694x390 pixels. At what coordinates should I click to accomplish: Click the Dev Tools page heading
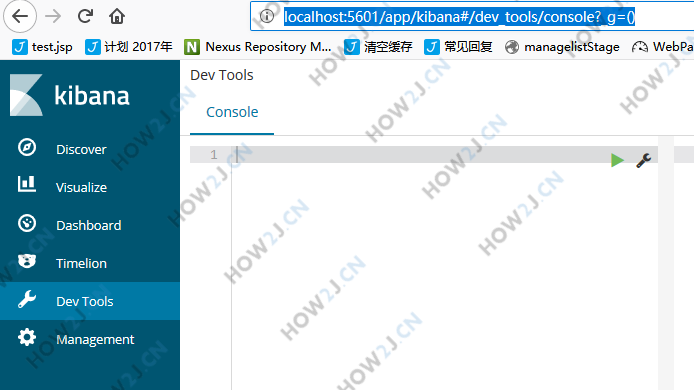pyautogui.click(x=222, y=75)
